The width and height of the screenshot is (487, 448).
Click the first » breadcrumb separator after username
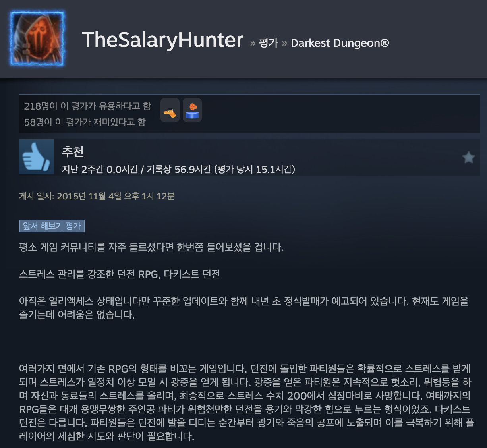tap(253, 43)
